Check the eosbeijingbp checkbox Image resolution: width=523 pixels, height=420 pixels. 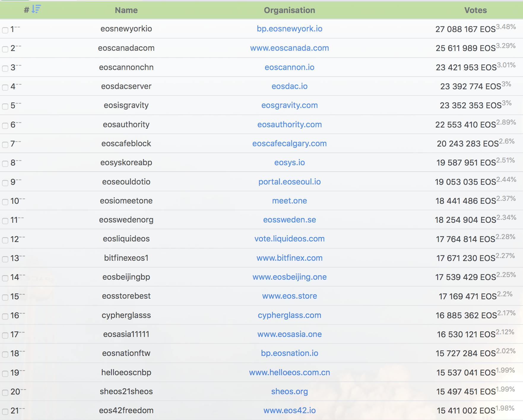tap(5, 278)
